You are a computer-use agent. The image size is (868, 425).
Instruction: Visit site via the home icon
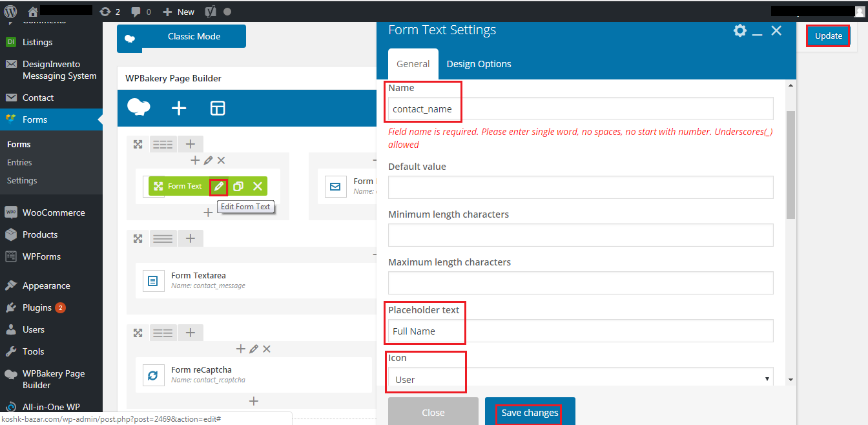pos(32,12)
